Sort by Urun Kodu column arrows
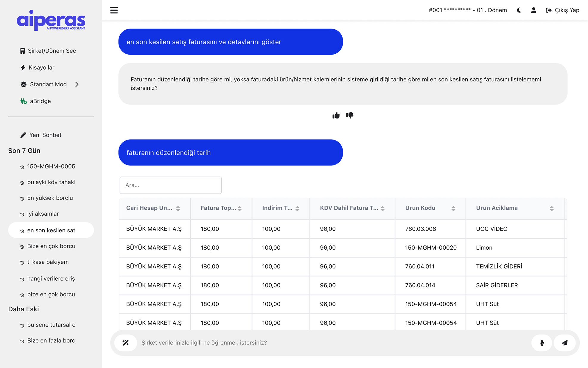Viewport: 588px width, 368px height. coord(453,208)
